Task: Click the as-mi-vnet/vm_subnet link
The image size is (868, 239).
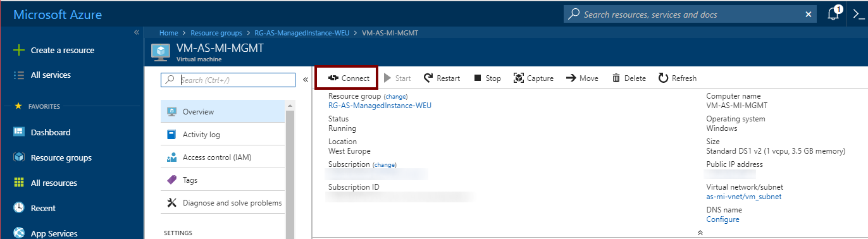Action: pyautogui.click(x=743, y=197)
